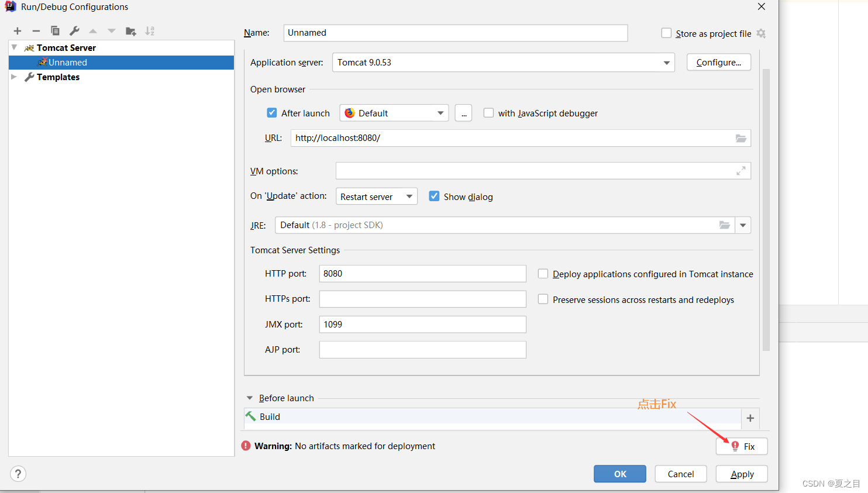Image resolution: width=868 pixels, height=493 pixels.
Task: Click gear icon beside Store as project file
Action: (761, 33)
